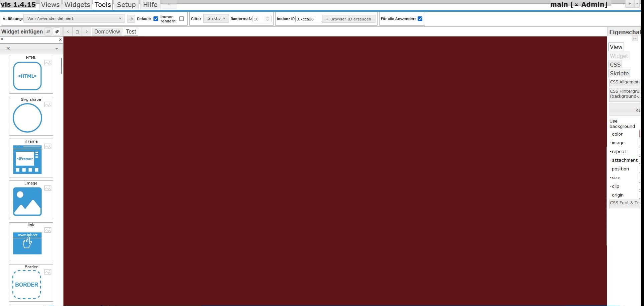Viewport: 644px width, 306px height.
Task: Go to the next view with right arrow
Action: click(x=87, y=32)
